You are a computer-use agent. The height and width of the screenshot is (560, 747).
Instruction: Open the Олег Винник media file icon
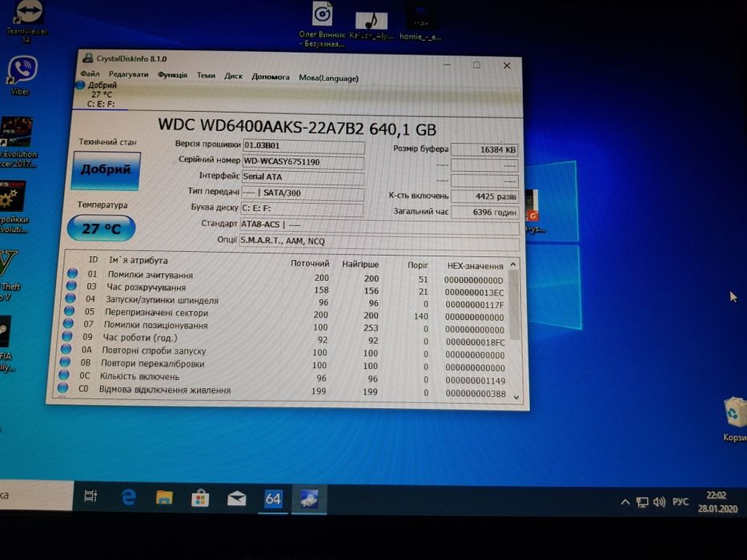(322, 24)
